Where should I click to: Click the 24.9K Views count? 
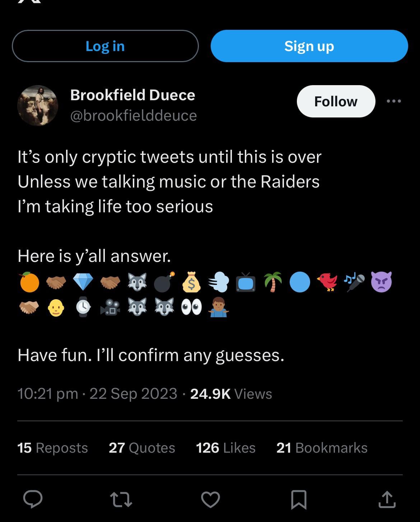tap(231, 394)
